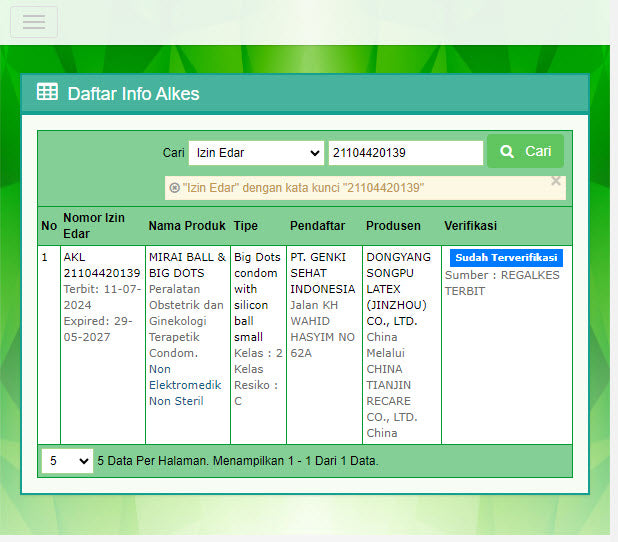618x542 pixels.
Task: Click the circled-x icon in the alert message
Action: coord(174,188)
